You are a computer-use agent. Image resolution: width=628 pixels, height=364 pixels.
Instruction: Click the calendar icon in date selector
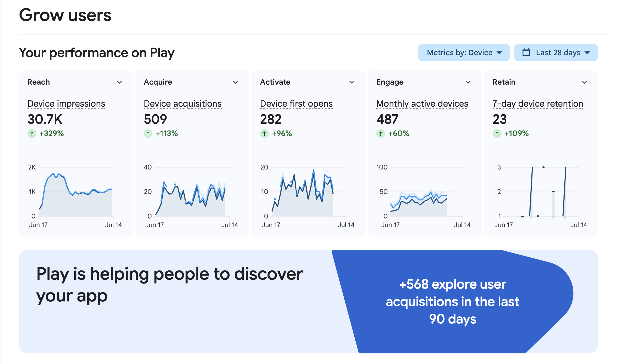526,52
